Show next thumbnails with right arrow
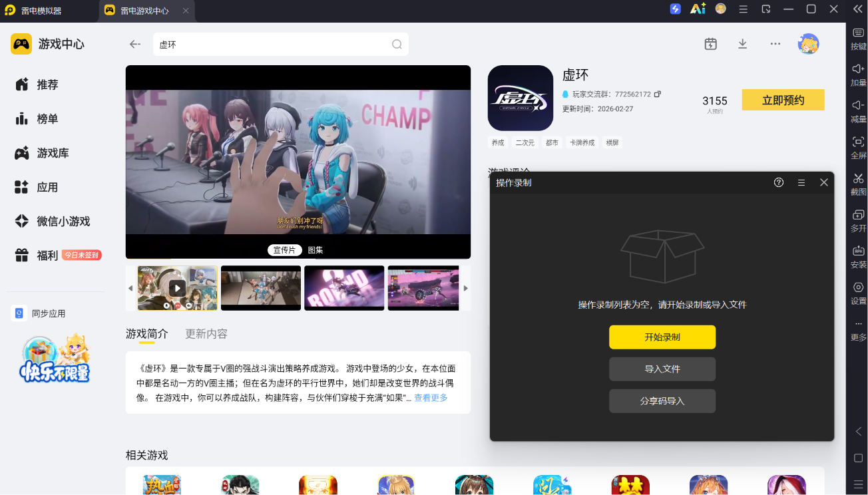Screen dimensions: 868x495 tap(466, 288)
